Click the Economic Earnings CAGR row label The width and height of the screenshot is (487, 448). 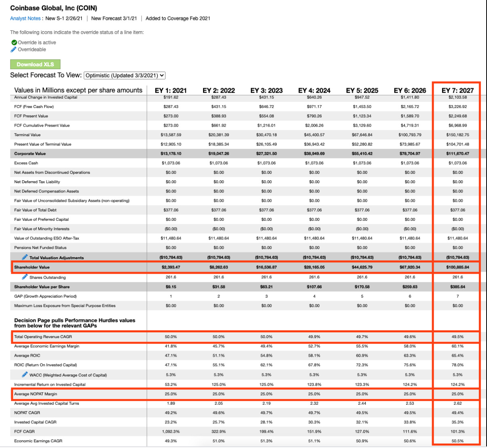click(38, 441)
